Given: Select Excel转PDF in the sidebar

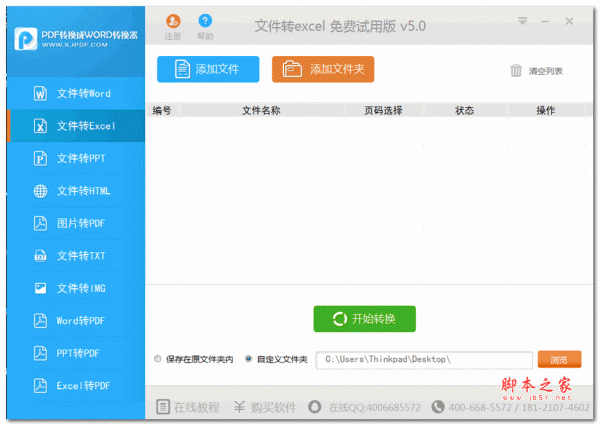Looking at the screenshot, I should [x=76, y=385].
